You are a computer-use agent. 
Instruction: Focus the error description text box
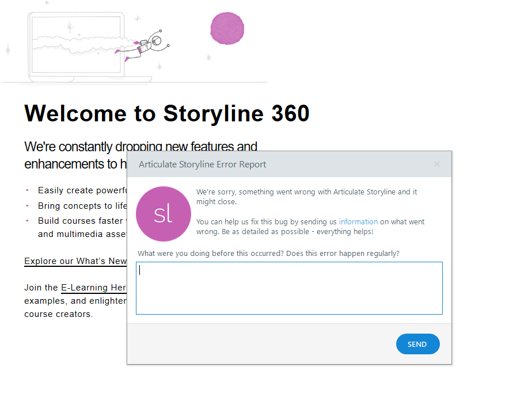tap(289, 288)
